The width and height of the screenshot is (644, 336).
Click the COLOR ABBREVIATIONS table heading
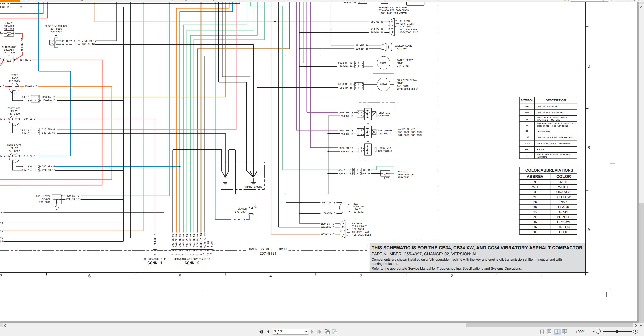(549, 170)
